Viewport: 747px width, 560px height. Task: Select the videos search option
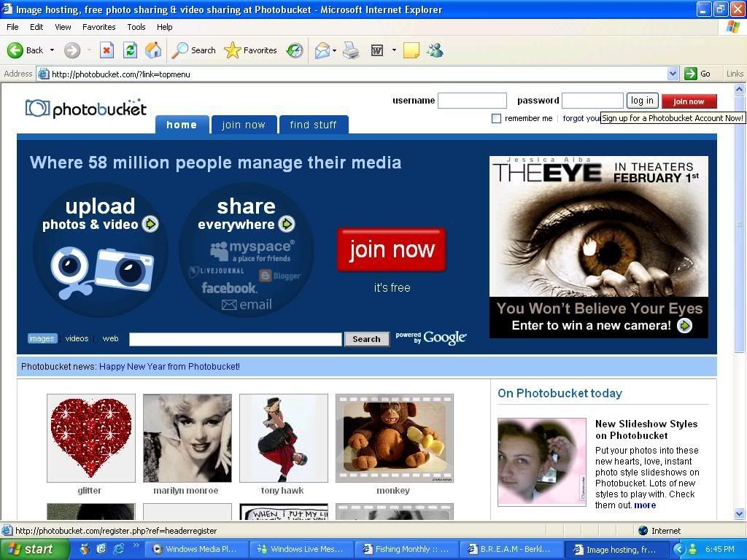(x=77, y=338)
